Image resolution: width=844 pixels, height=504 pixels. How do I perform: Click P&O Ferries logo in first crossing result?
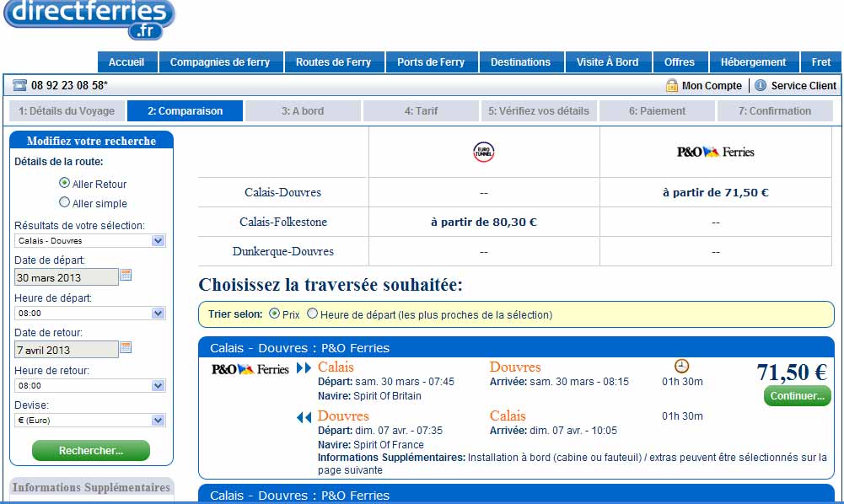pyautogui.click(x=250, y=369)
